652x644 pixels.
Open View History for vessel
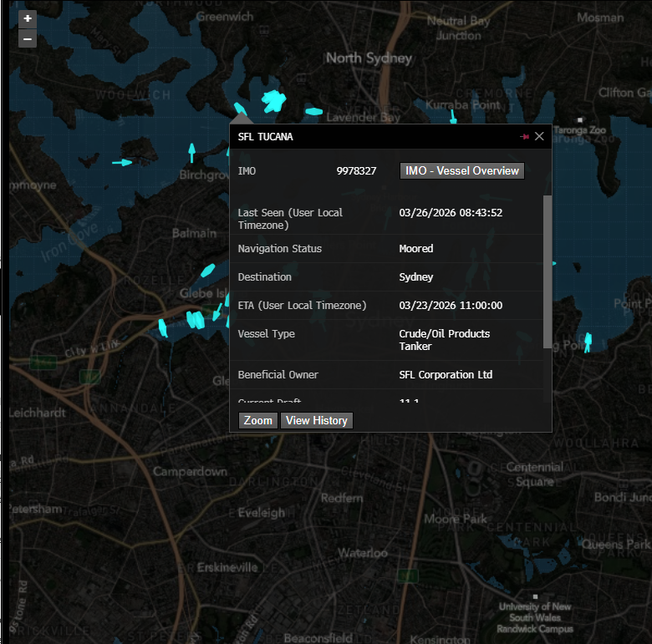pos(317,420)
